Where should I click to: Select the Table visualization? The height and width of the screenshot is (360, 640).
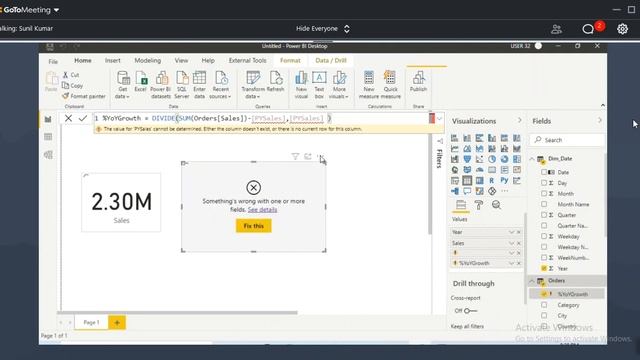pyautogui.click(x=467, y=180)
